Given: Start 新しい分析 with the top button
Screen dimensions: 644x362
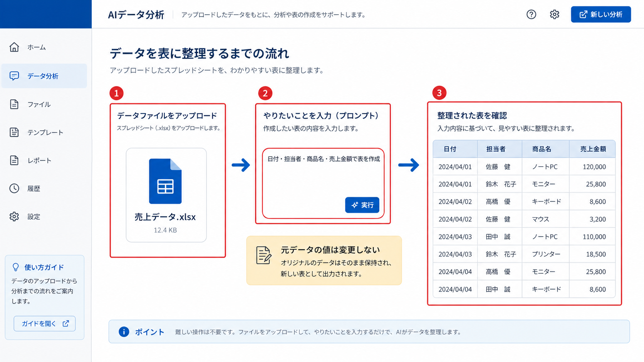Looking at the screenshot, I should 601,14.
